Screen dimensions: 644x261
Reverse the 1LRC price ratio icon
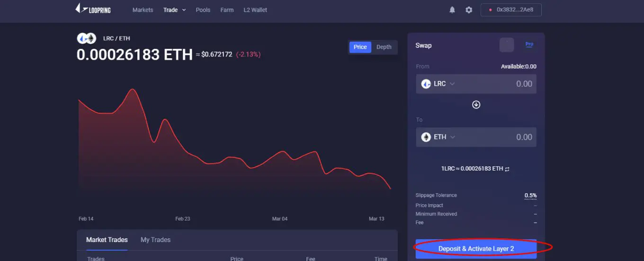pos(507,169)
